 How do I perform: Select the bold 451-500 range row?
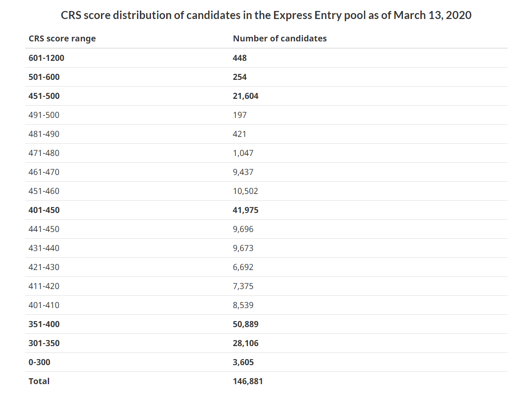point(266,96)
